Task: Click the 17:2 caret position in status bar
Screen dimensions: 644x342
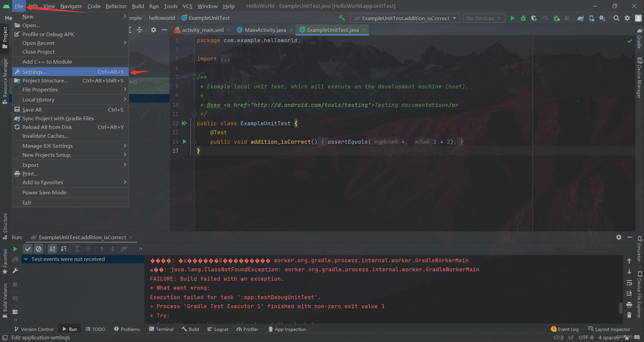Action: click(558, 337)
